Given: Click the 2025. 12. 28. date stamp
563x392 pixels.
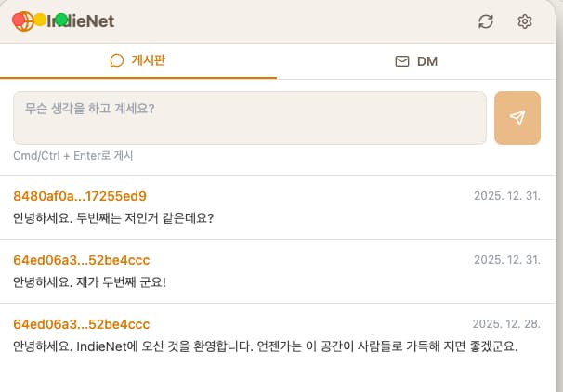Looking at the screenshot, I should click(x=506, y=324).
